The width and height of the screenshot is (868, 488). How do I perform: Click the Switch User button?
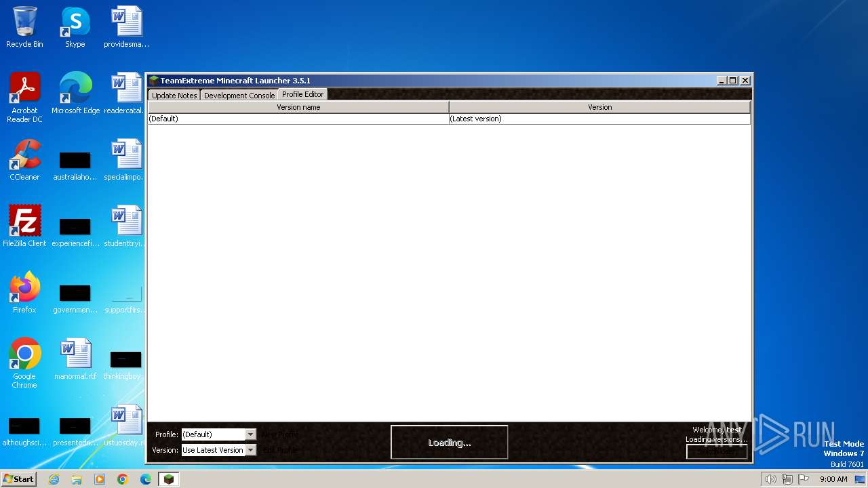(717, 451)
